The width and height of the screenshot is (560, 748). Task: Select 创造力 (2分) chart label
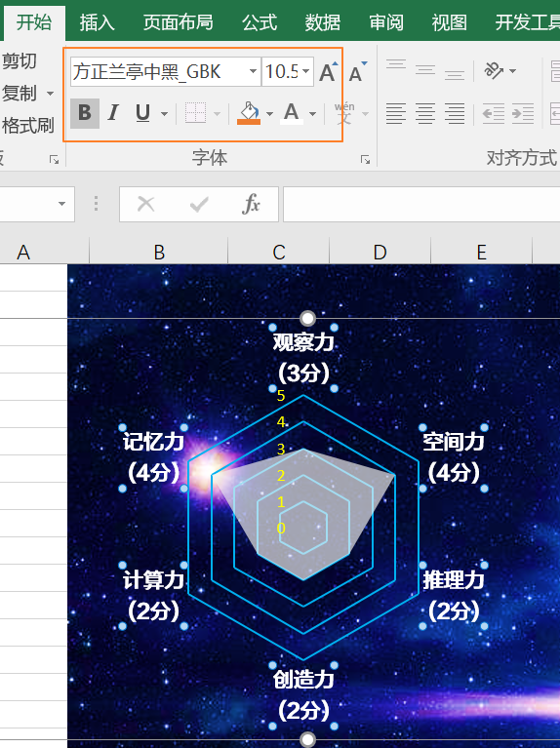click(x=303, y=695)
